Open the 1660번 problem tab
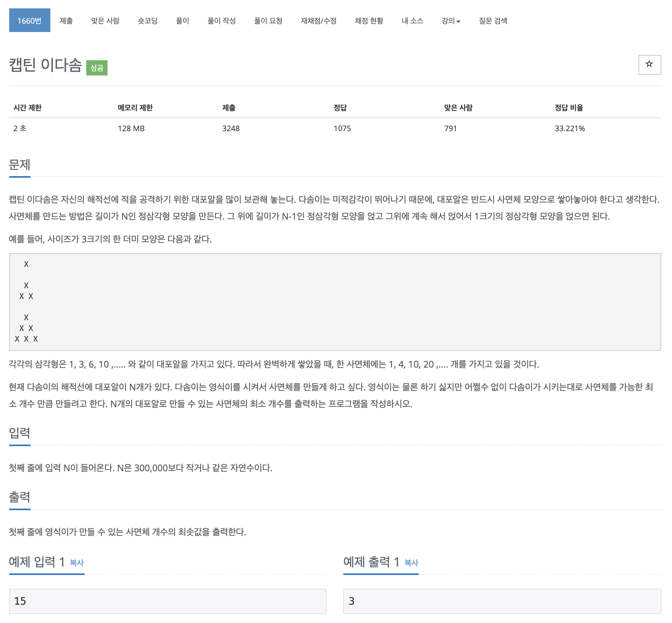 30,21
